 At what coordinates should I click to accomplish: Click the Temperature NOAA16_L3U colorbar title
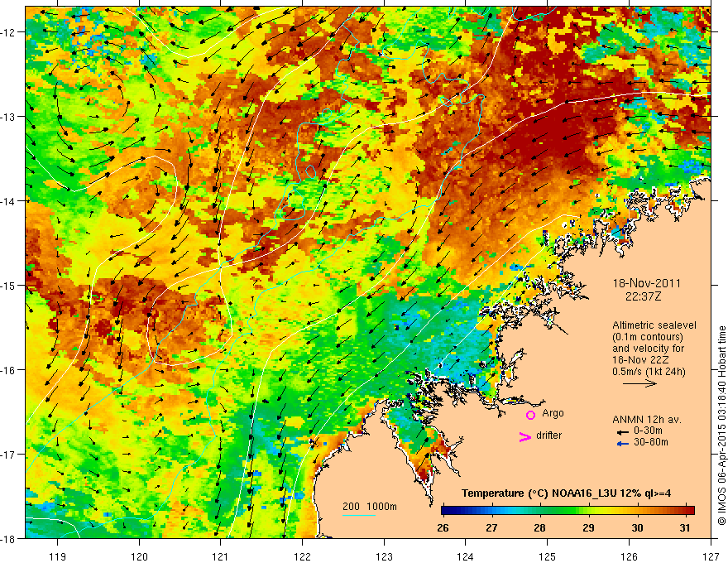tap(566, 493)
